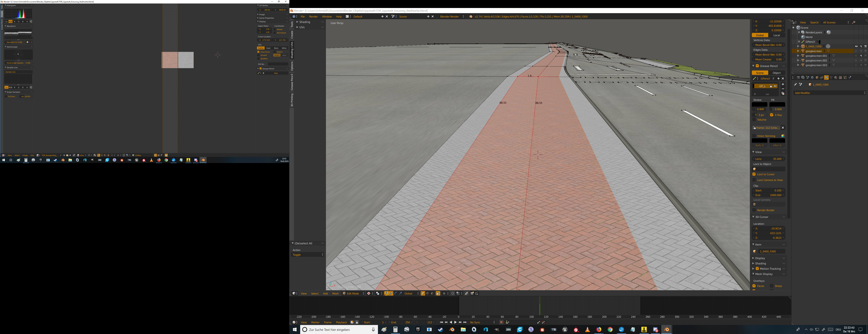Toggle limit selection to visible icon

pyautogui.click(x=438, y=294)
